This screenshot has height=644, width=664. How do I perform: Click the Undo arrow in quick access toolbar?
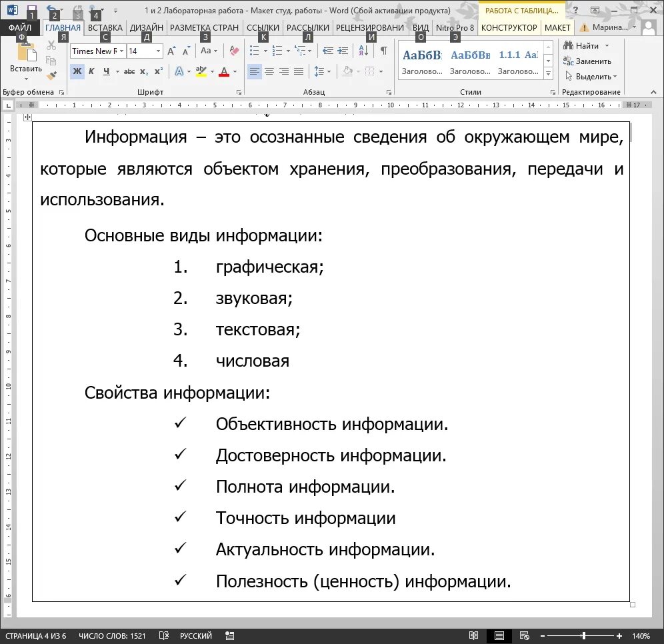51,9
